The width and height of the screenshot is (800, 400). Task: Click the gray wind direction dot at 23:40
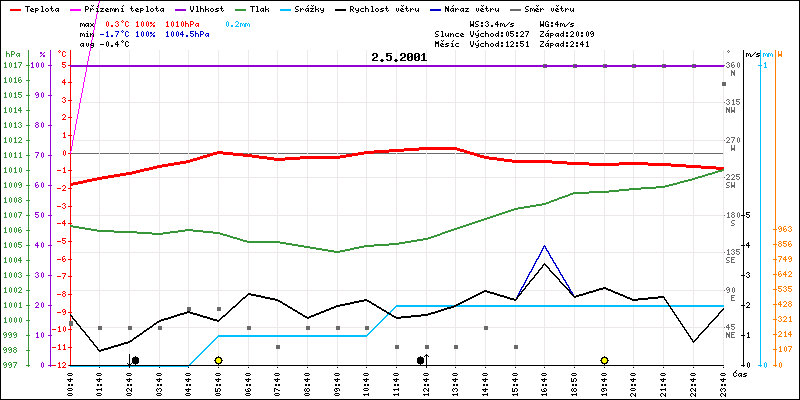click(723, 84)
